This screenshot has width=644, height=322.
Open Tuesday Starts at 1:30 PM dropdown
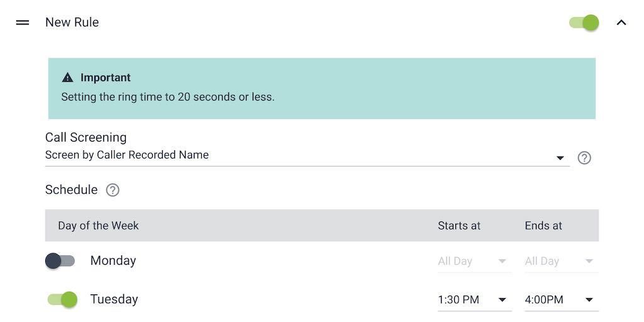474,300
